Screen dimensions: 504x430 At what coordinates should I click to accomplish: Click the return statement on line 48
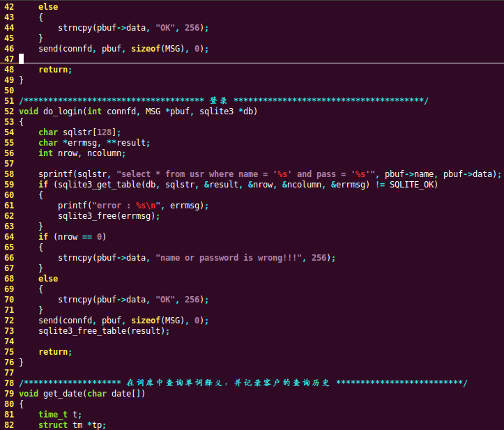tap(55, 70)
